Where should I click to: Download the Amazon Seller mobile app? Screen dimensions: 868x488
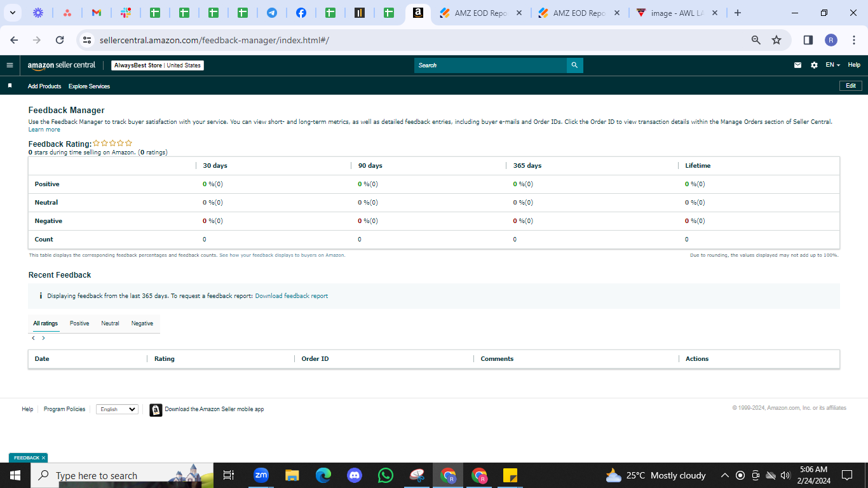(207, 410)
